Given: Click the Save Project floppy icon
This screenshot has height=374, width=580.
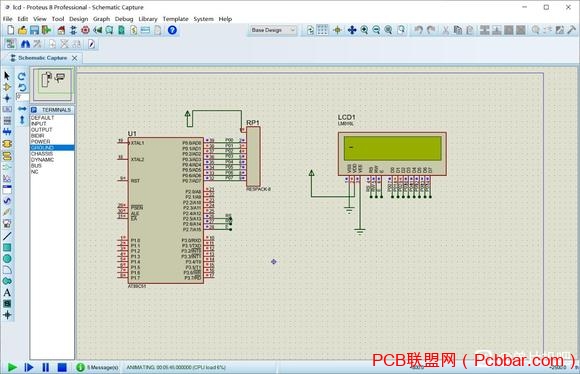Looking at the screenshot, I should (34, 30).
